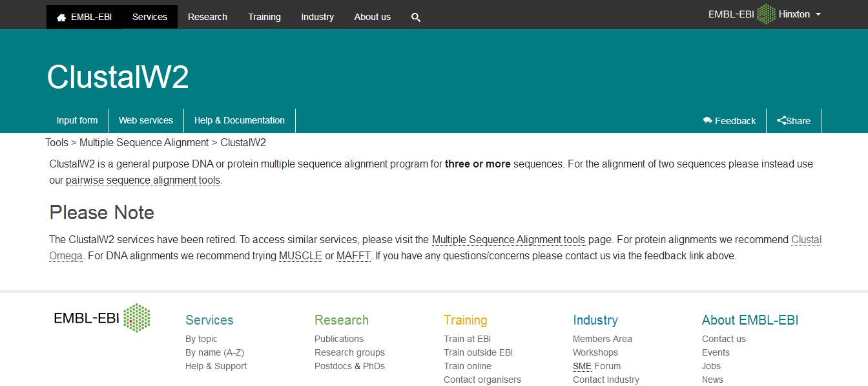Open the Industry menu

(317, 17)
